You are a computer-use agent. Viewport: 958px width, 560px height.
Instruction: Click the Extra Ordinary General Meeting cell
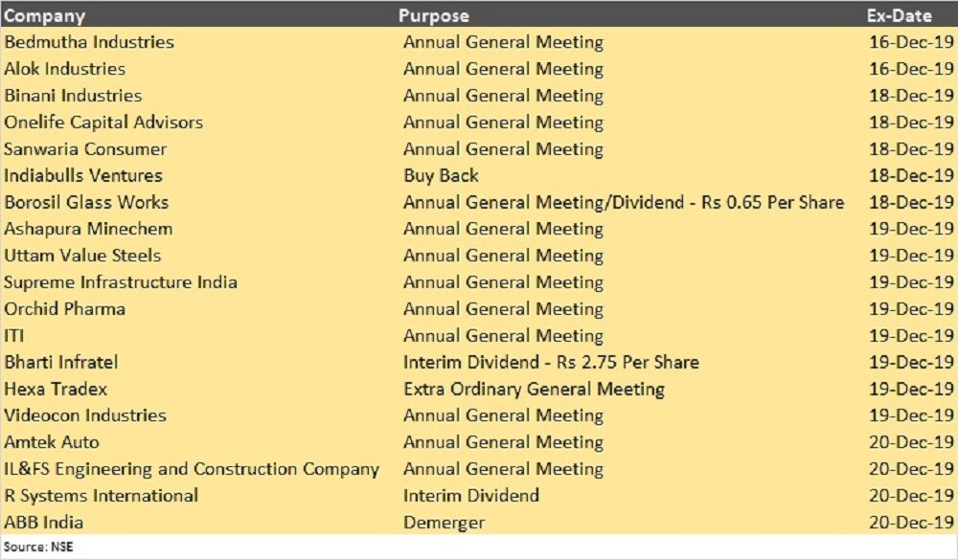click(534, 390)
